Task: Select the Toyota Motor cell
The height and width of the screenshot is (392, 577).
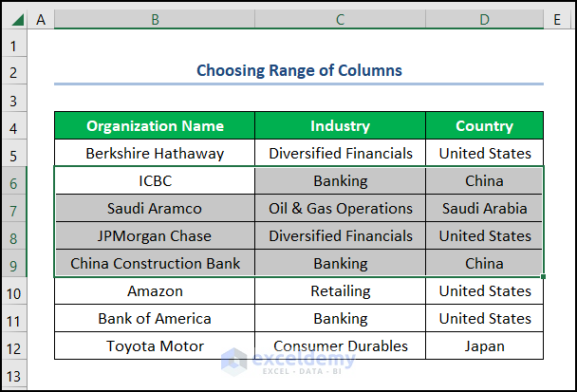Action: pyautogui.click(x=155, y=346)
